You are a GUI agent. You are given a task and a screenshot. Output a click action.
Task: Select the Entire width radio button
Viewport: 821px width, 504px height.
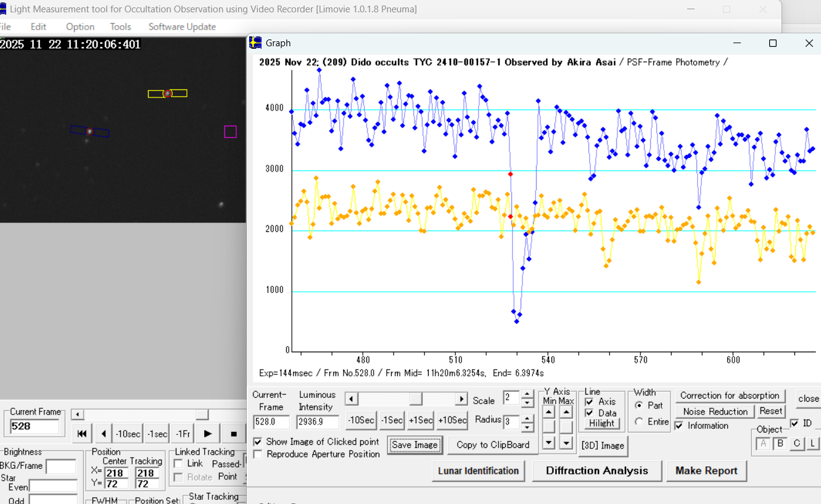[x=639, y=421]
